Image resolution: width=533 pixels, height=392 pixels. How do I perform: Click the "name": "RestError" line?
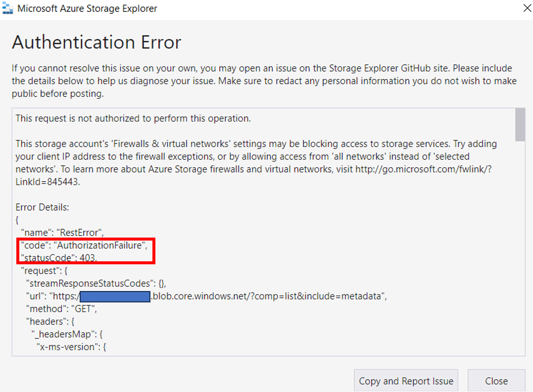tap(62, 233)
